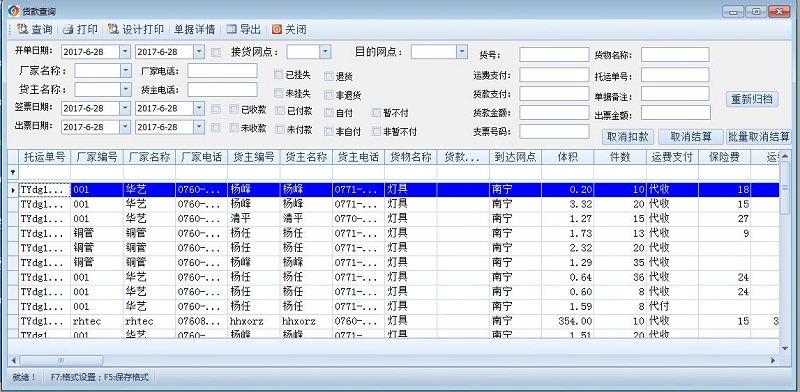
Task: Click the 运费支付 column header
Action: coord(672,157)
